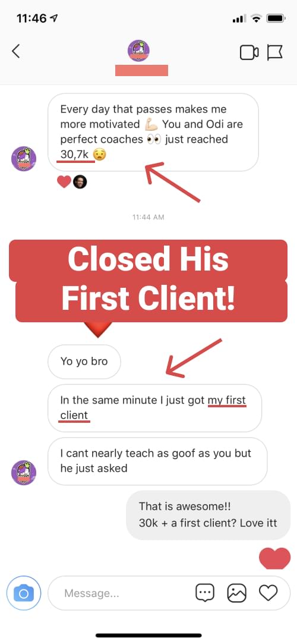
Task: Tap the 'I cant nearly teach' message bubble
Action: [x=157, y=461]
